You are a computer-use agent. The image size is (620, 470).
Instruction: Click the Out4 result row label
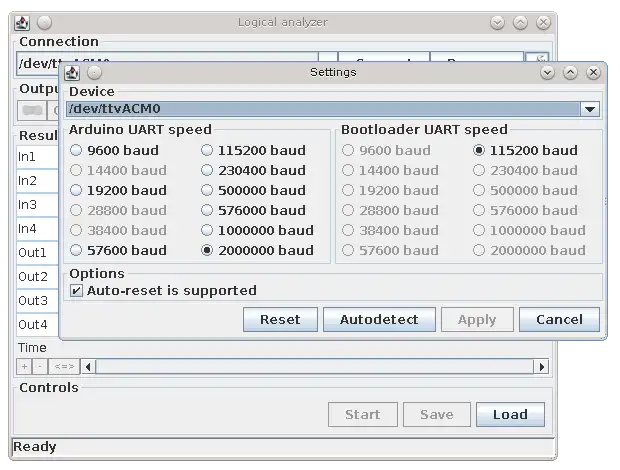coord(33,325)
